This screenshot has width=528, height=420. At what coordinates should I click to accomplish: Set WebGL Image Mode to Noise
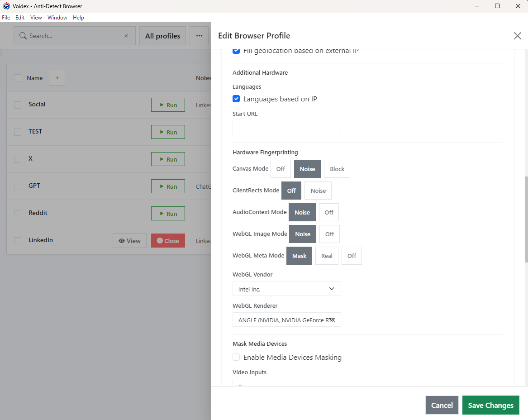coord(303,234)
